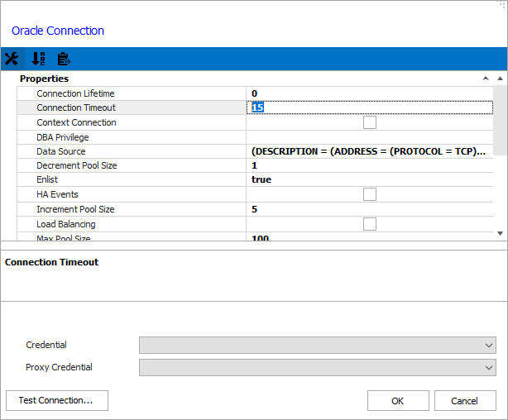Click the Connection Timeout description heading
The image size is (508, 420).
(x=51, y=262)
